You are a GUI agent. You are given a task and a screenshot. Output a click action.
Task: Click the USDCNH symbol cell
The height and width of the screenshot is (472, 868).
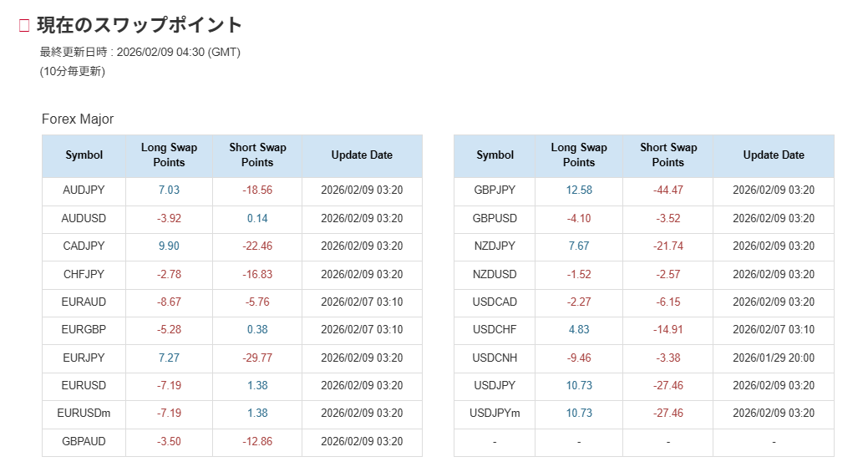495,358
